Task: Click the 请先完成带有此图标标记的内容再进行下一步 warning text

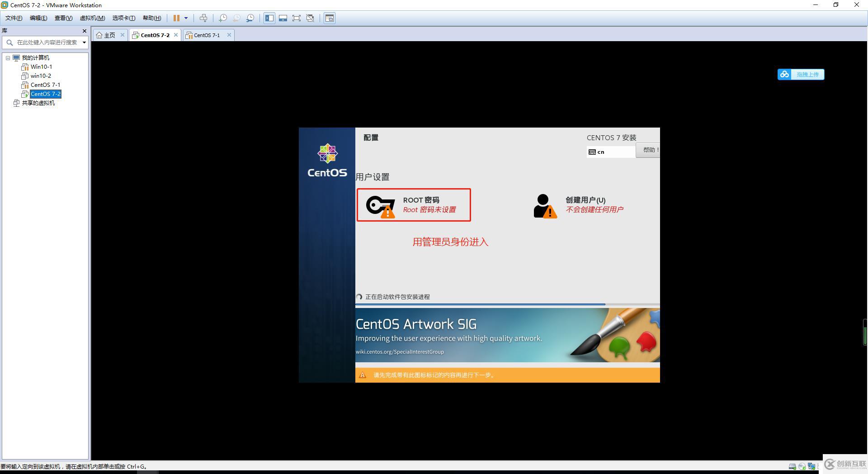Action: coord(434,375)
